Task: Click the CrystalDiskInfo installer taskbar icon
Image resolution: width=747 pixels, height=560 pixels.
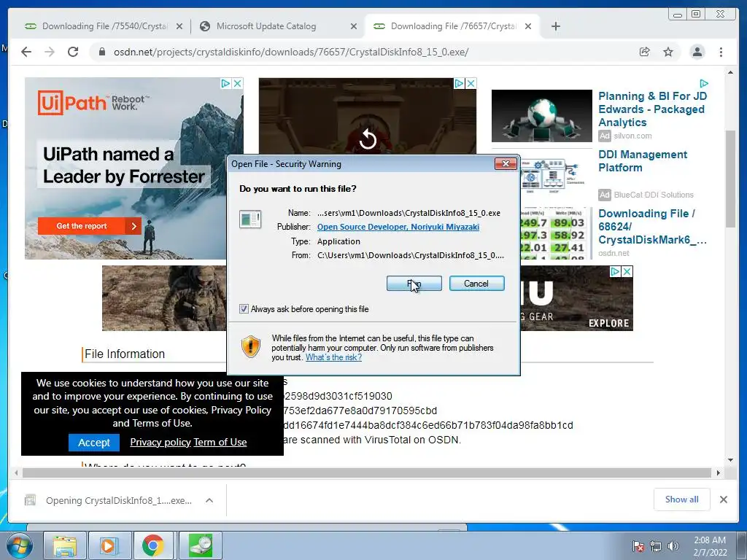Action: tap(200, 545)
